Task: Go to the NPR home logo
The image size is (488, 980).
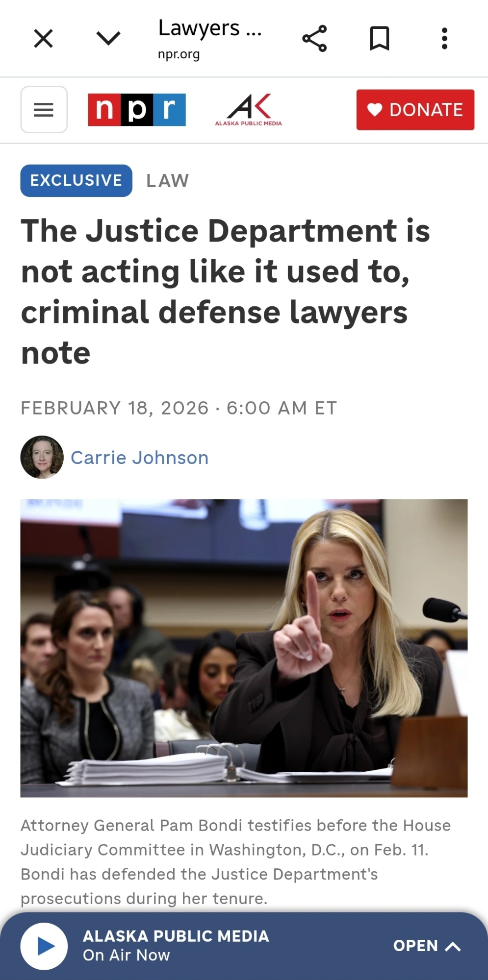Action: pos(137,109)
